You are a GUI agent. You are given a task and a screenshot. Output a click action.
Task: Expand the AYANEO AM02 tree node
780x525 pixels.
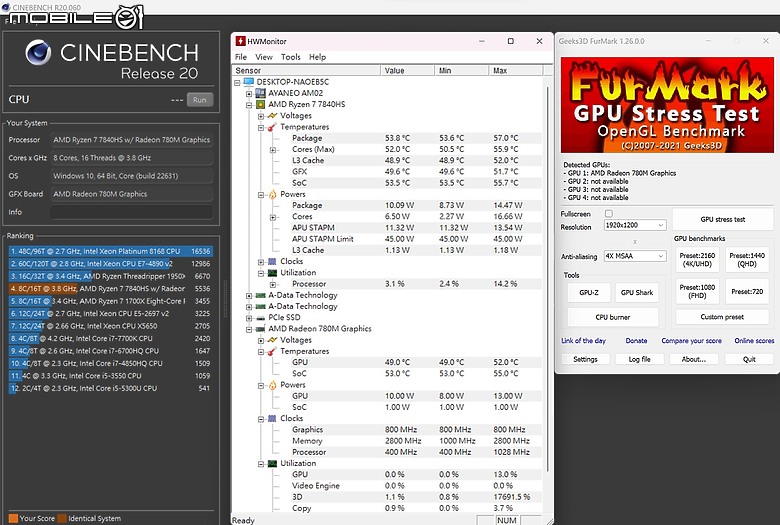[249, 94]
